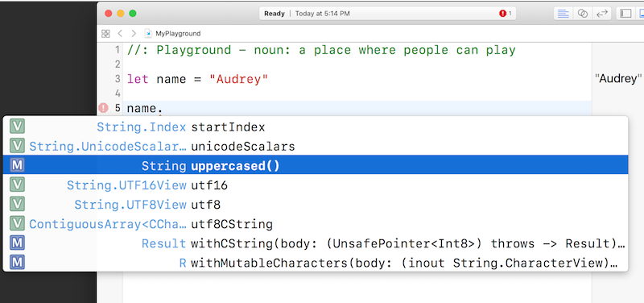Show the Version editor
Image resolution: width=644 pixels, height=303 pixels.
[601, 14]
